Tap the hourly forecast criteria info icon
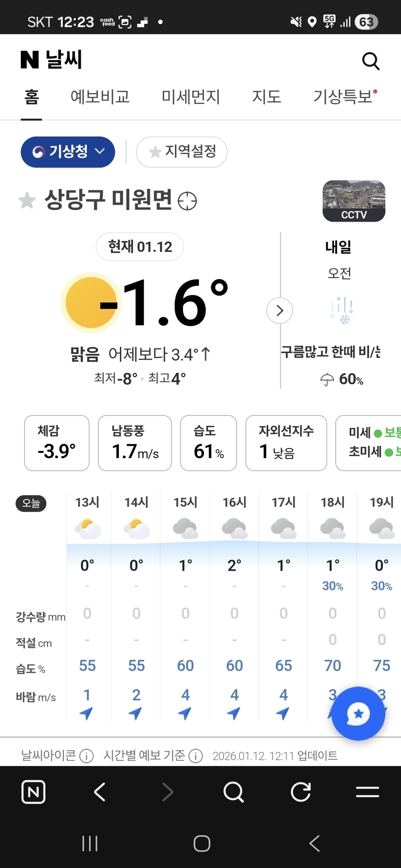This screenshot has width=401, height=868. tap(196, 756)
